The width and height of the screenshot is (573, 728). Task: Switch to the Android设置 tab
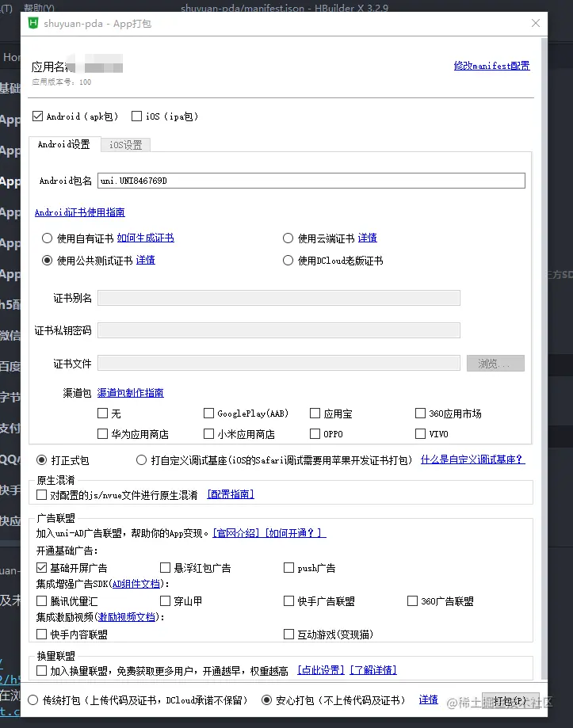coord(64,144)
